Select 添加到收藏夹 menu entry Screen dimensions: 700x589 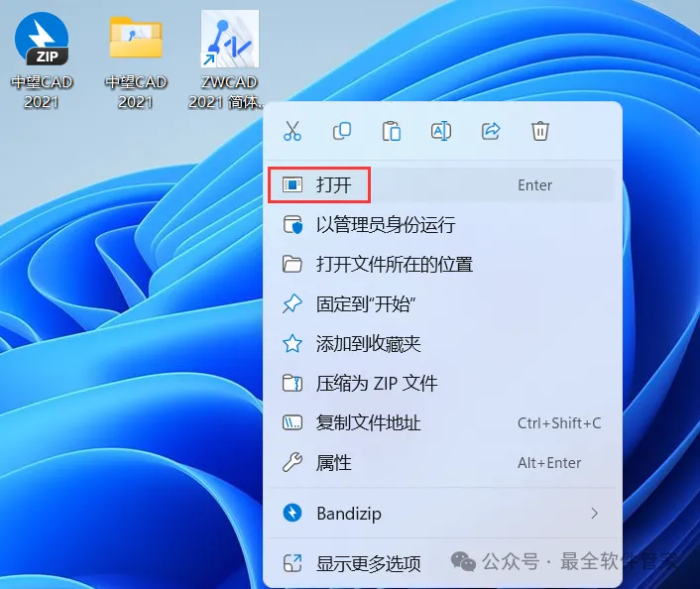tap(441, 344)
